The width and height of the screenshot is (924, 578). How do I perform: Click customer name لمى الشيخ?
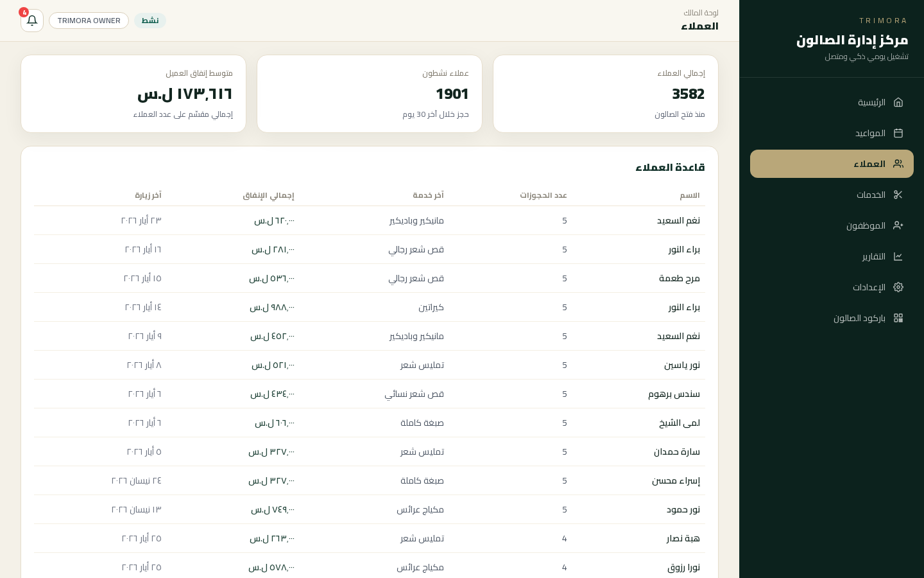coord(680,423)
